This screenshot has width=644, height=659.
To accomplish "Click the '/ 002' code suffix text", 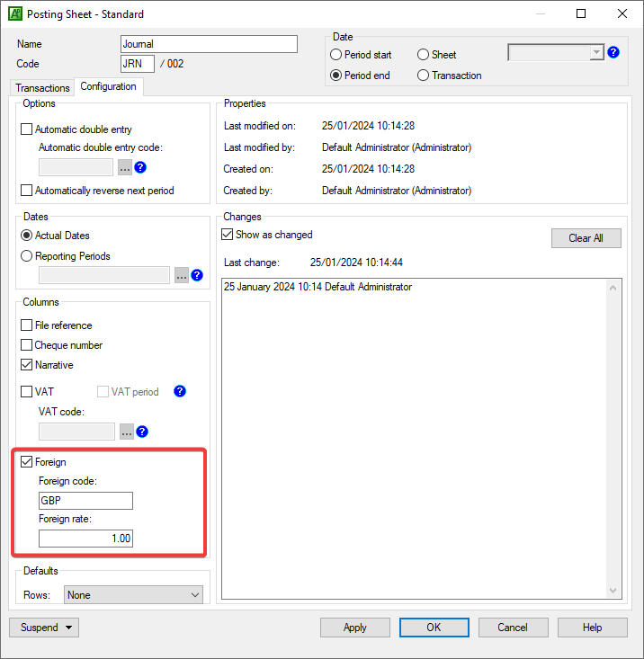I will (172, 64).
